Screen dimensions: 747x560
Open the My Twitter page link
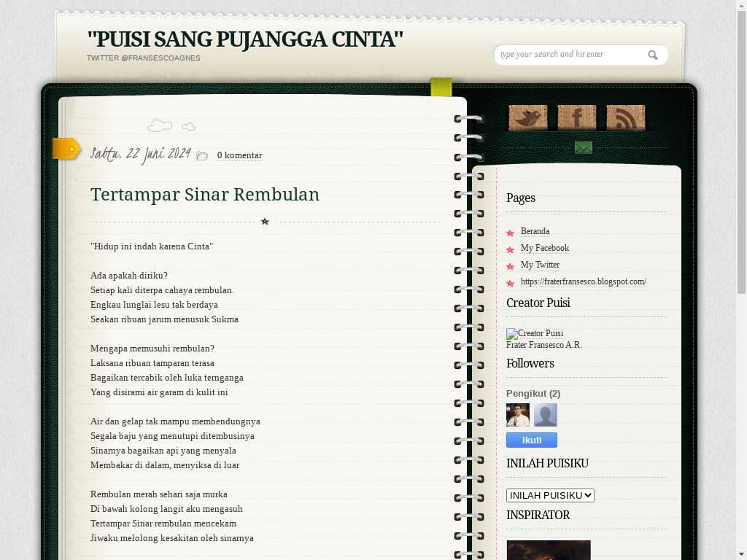[x=540, y=265]
